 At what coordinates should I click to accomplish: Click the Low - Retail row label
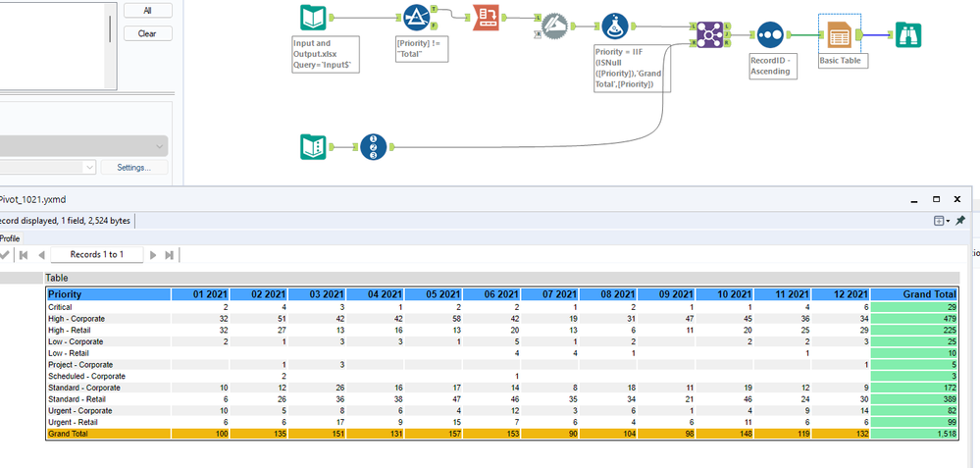click(x=70, y=353)
